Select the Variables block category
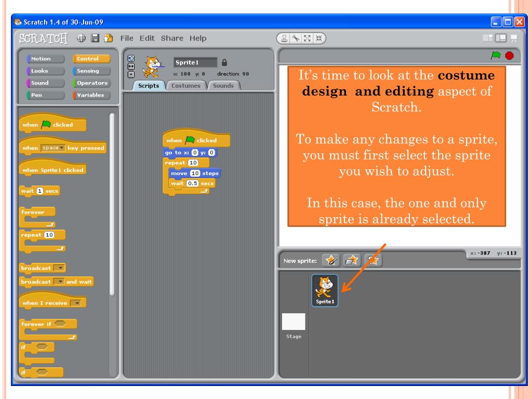Screen dimensions: 532x399 (x=91, y=95)
